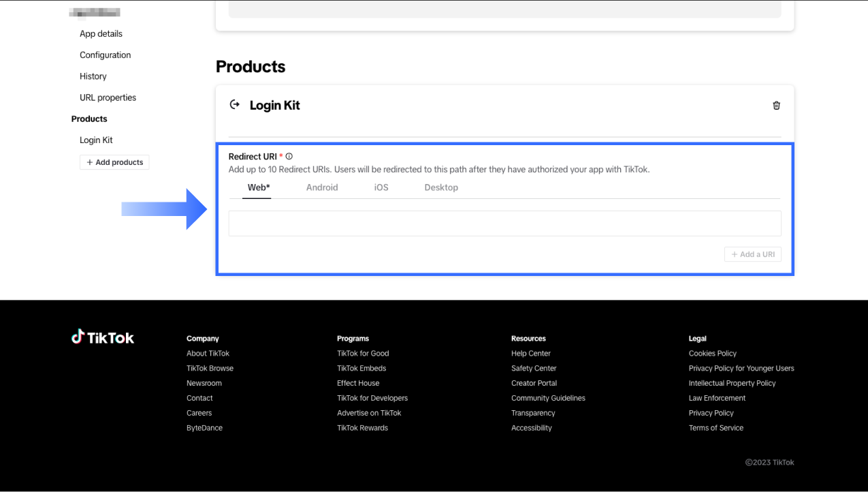The width and height of the screenshot is (868, 492).
Task: Open the Configuration section
Action: 106,55
